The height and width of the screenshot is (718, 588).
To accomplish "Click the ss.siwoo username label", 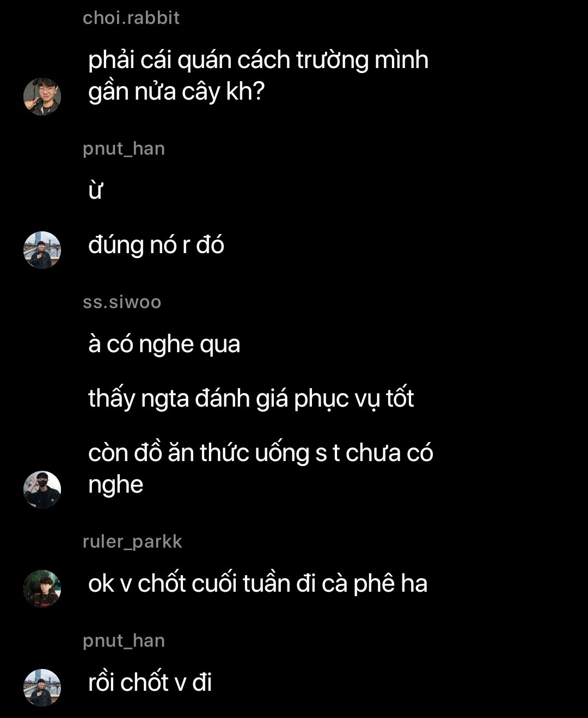I will click(122, 302).
